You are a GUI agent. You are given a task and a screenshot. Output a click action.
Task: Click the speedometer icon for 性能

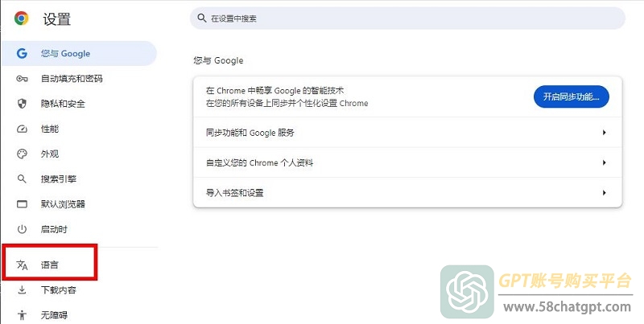click(x=22, y=129)
